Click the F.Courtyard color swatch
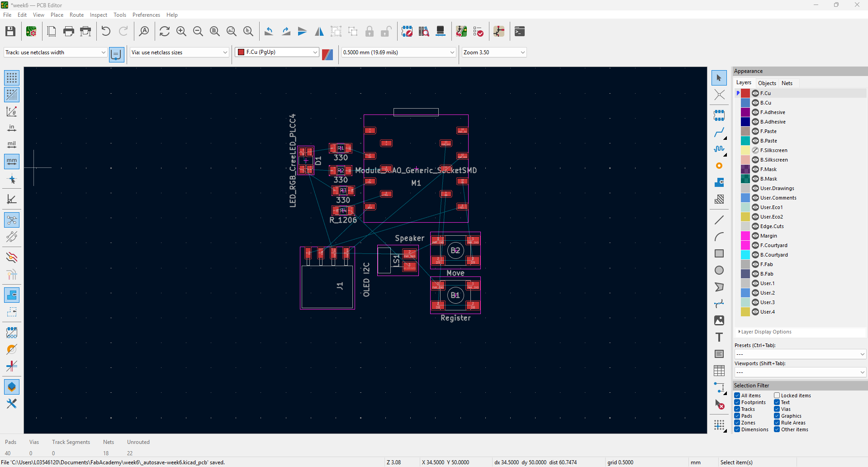Screen dimensions: 868x467 [745, 245]
